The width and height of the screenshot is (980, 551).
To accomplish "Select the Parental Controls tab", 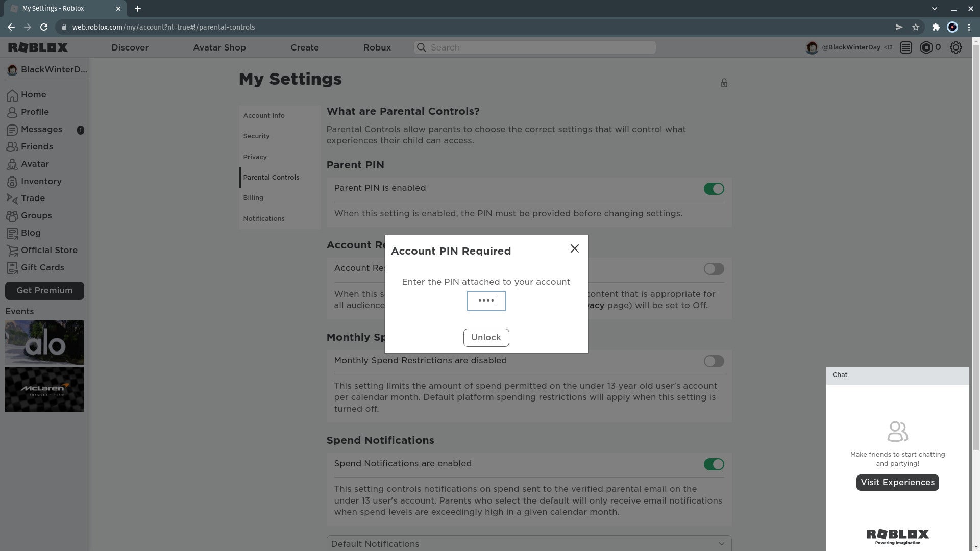I will click(x=279, y=177).
